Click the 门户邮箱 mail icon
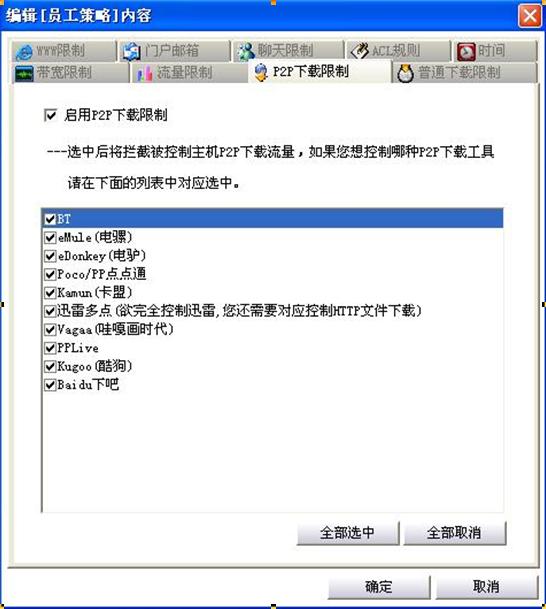 tap(131, 51)
